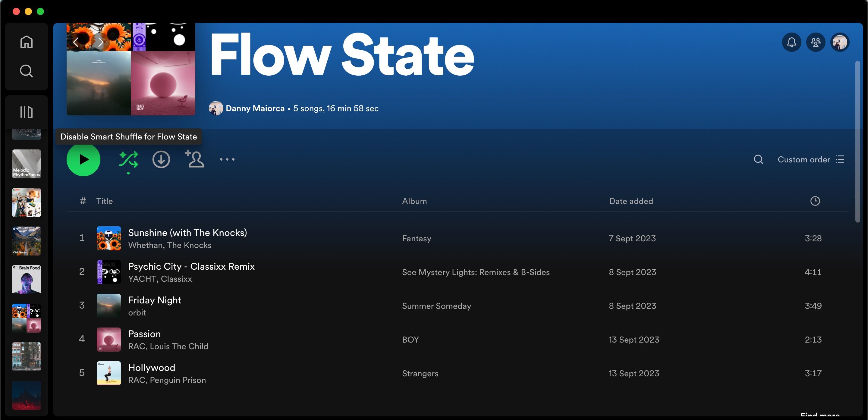Show the Friends Activity panel
Screen dimensions: 868x420
[816, 42]
